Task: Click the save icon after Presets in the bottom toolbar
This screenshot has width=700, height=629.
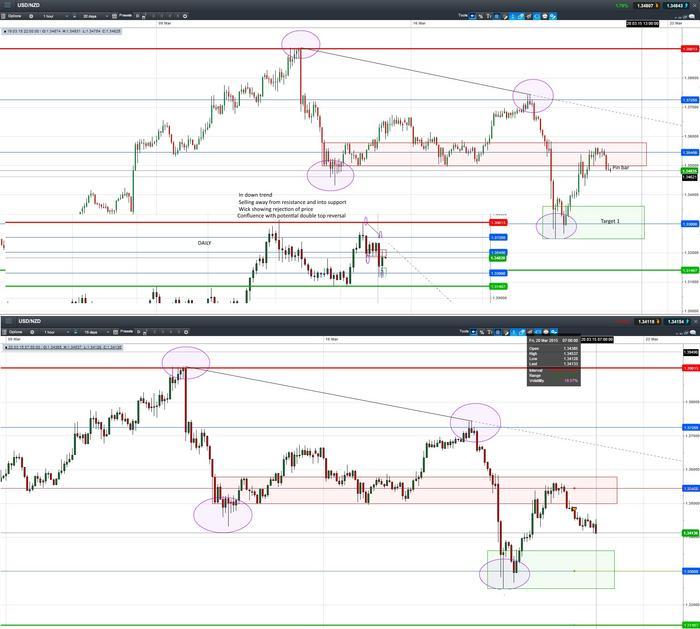Action: (145, 332)
